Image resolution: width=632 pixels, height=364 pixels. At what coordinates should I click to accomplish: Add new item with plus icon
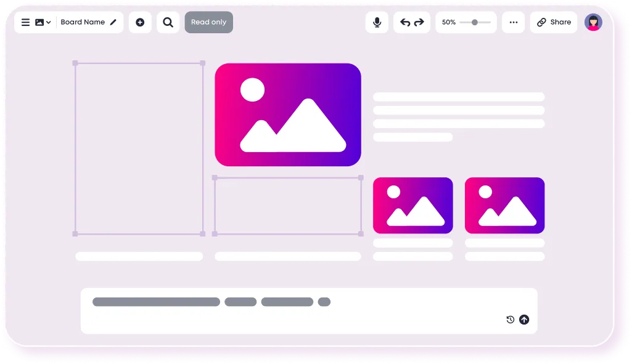pyautogui.click(x=140, y=22)
